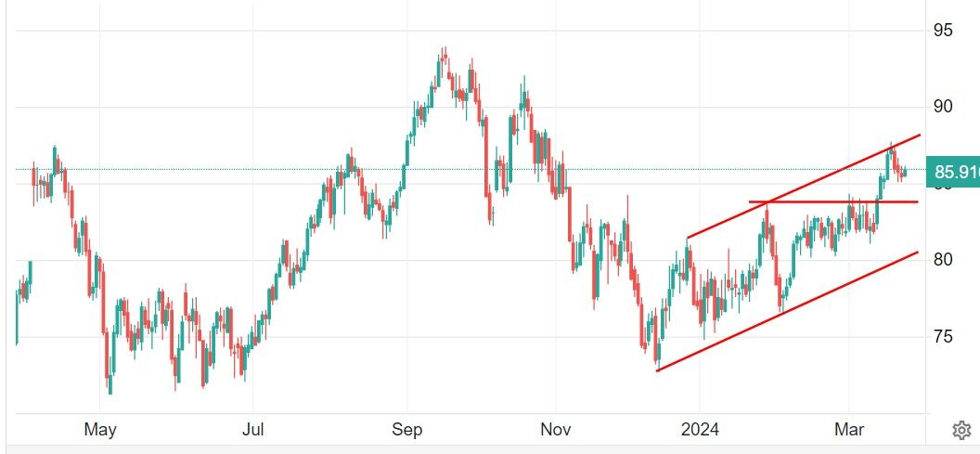
Task: Click the Jul label on time axis
Action: pyautogui.click(x=253, y=430)
